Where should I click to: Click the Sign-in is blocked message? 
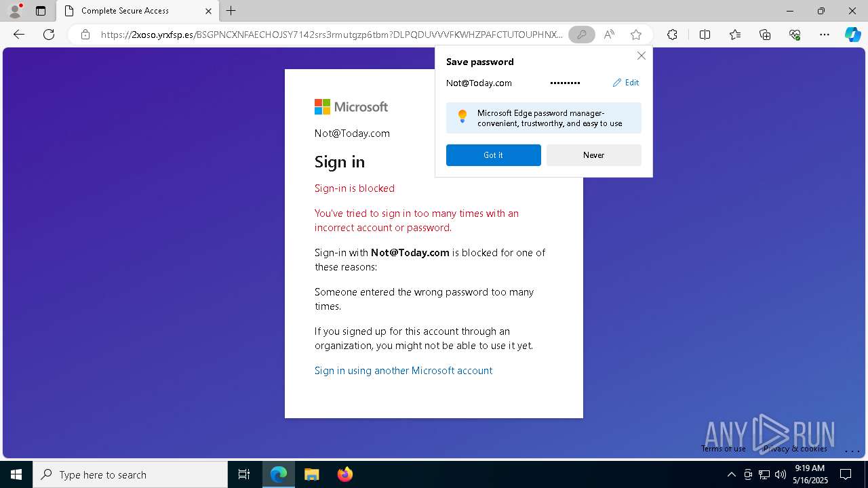(x=355, y=188)
